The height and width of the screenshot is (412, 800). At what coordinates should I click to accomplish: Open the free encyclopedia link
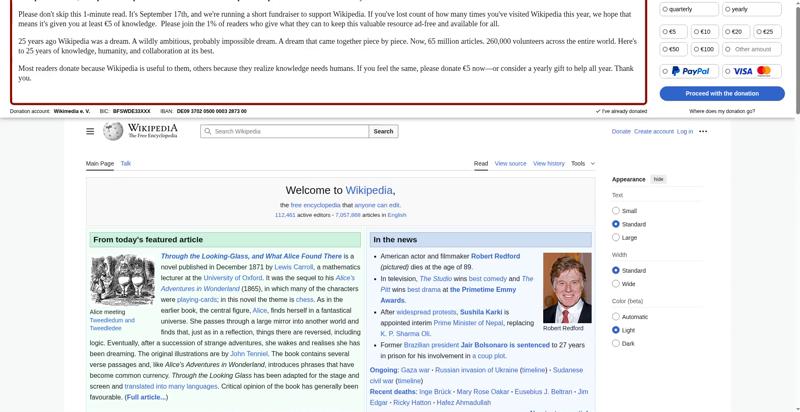pyautogui.click(x=315, y=205)
